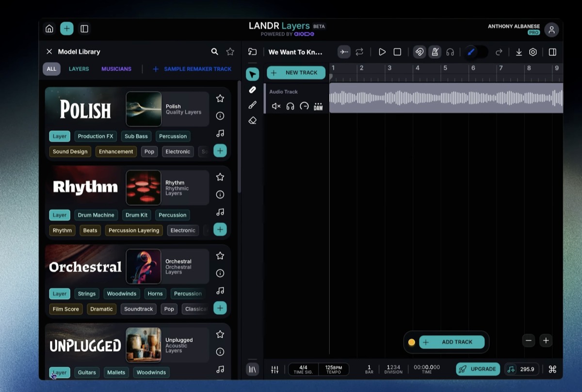
Task: Click the UPGRADE button
Action: 478,369
